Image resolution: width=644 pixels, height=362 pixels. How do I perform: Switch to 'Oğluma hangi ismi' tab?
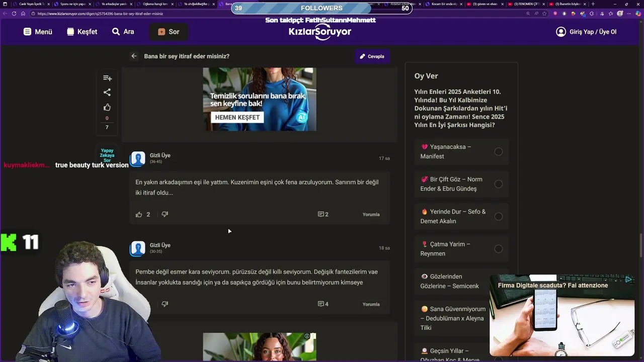[x=155, y=4]
